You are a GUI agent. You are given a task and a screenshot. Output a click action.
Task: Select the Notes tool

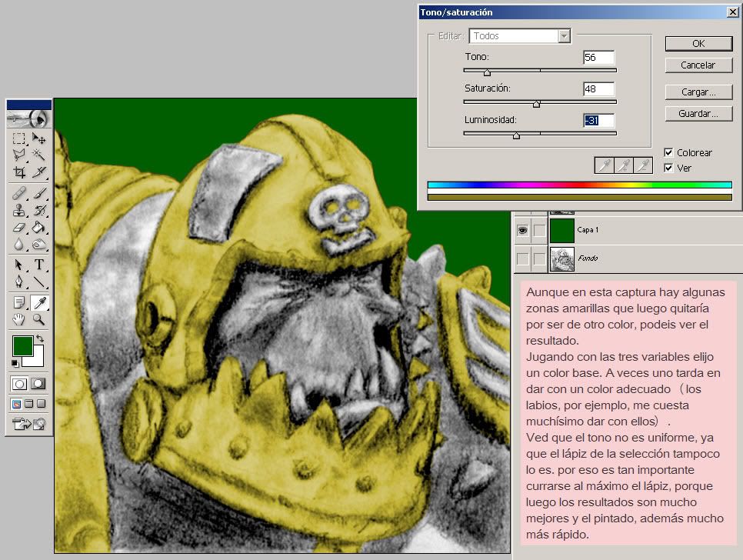(19, 302)
